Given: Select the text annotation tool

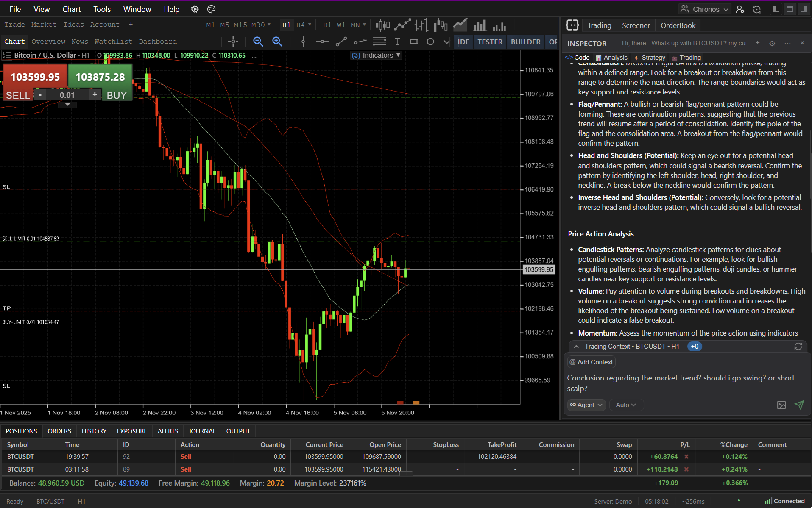Looking at the screenshot, I should [397, 42].
